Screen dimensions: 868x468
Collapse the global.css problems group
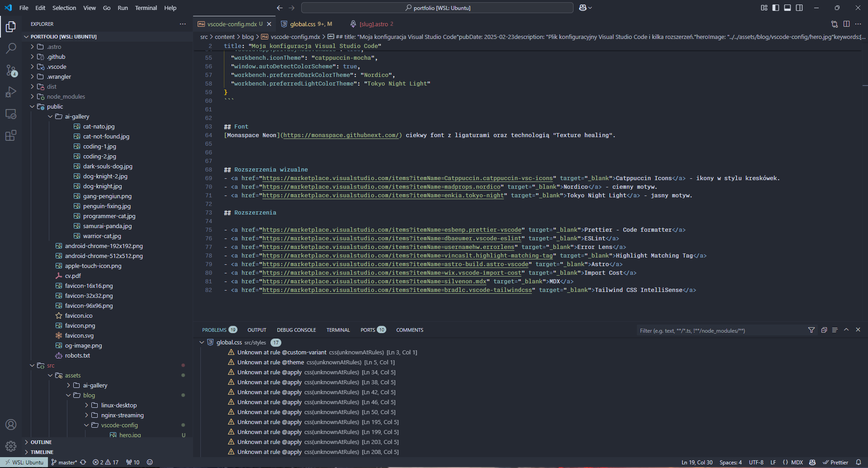point(202,343)
